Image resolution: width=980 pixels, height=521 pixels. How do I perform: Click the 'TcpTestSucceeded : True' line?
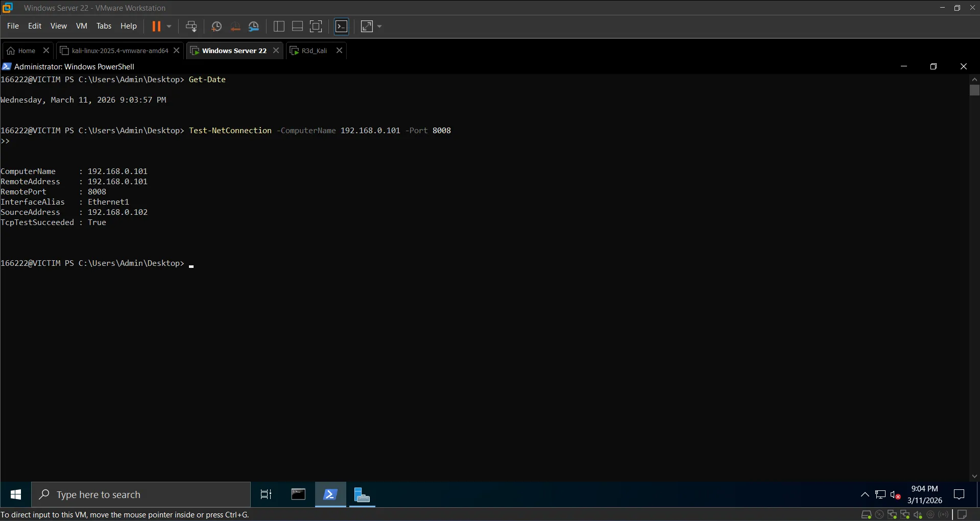tap(53, 222)
